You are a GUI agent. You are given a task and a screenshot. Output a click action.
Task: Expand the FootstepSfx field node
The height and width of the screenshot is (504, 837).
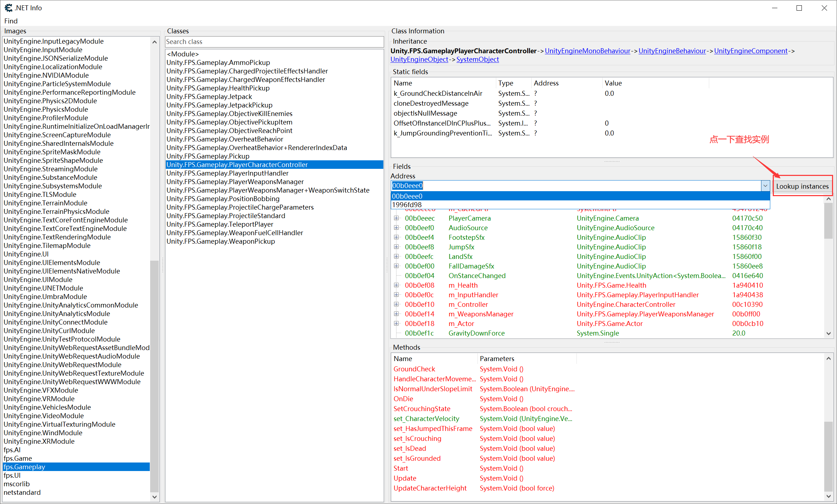click(x=396, y=237)
